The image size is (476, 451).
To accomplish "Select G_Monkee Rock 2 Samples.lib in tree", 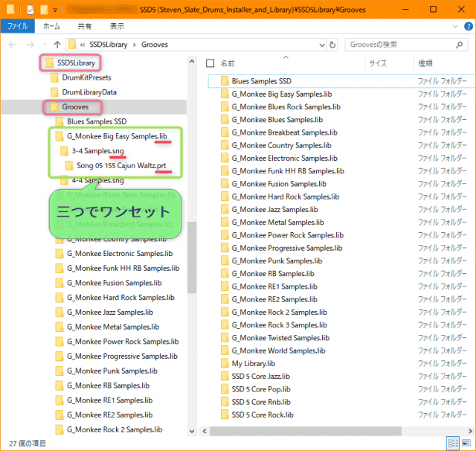I will (x=115, y=429).
